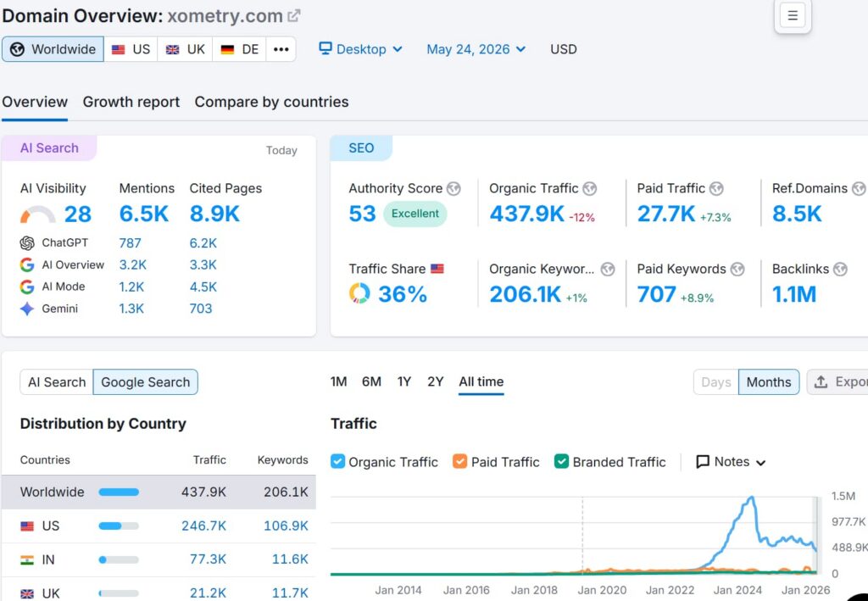868x601 pixels.
Task: Click the ChatGPT logo icon
Action: [x=26, y=243]
